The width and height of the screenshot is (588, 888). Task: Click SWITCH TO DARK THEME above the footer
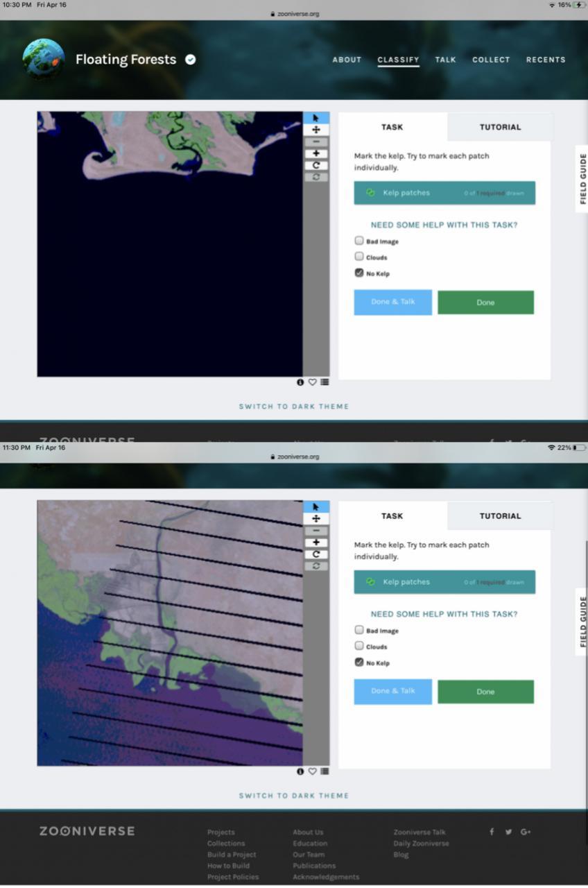[294, 796]
